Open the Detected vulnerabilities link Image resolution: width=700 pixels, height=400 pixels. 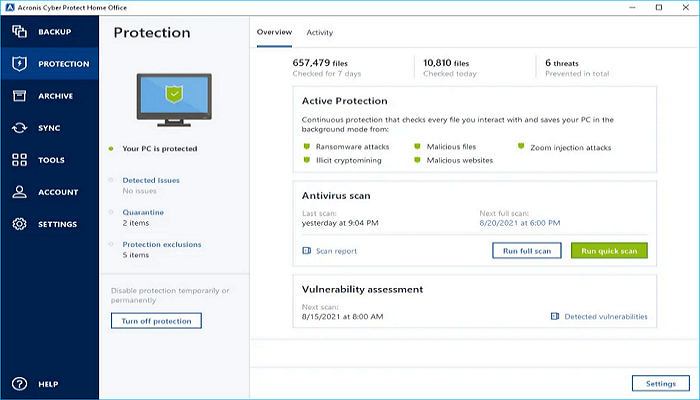pyautogui.click(x=606, y=317)
